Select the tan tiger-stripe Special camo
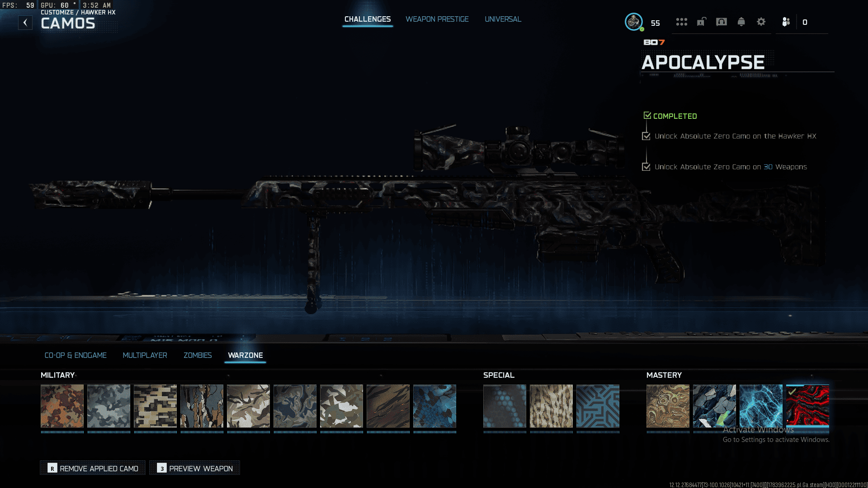Image resolution: width=868 pixels, height=488 pixels. coord(552,406)
